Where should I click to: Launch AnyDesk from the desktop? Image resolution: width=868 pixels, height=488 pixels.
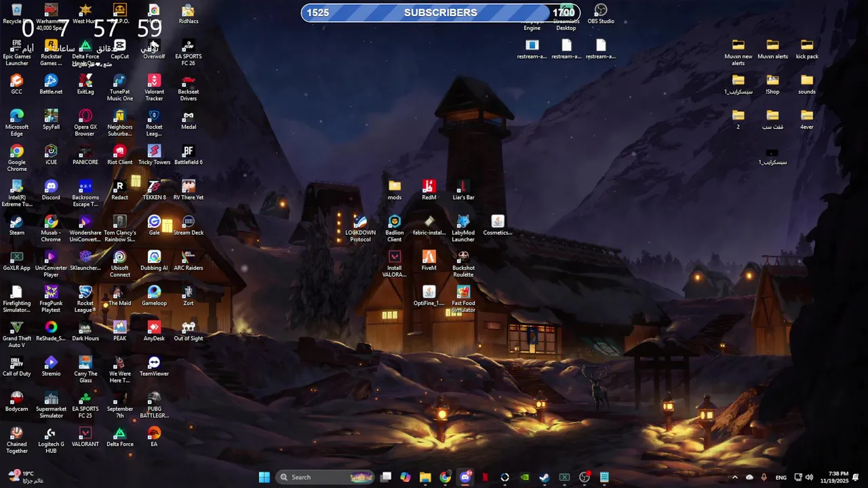pos(154,331)
